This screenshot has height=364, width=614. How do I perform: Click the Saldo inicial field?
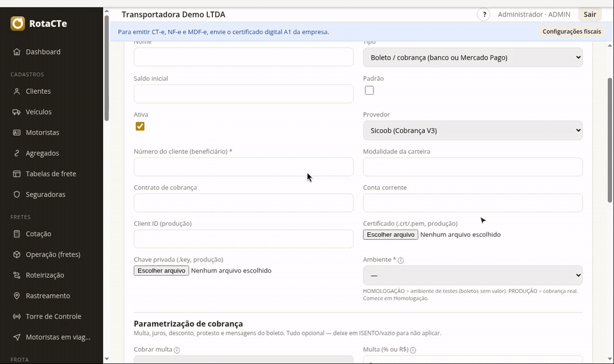[x=244, y=94]
